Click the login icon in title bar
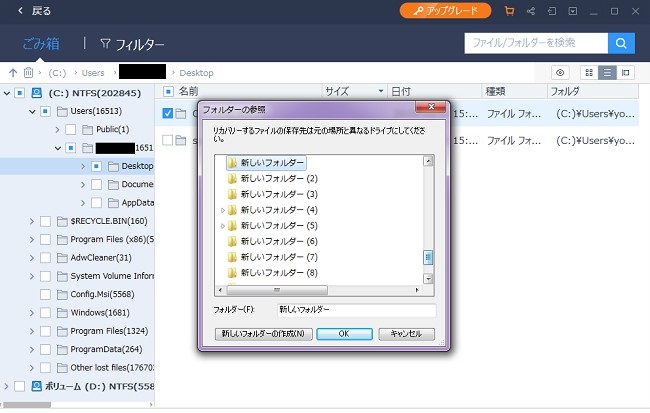This screenshot has height=413, width=650. coord(552,11)
